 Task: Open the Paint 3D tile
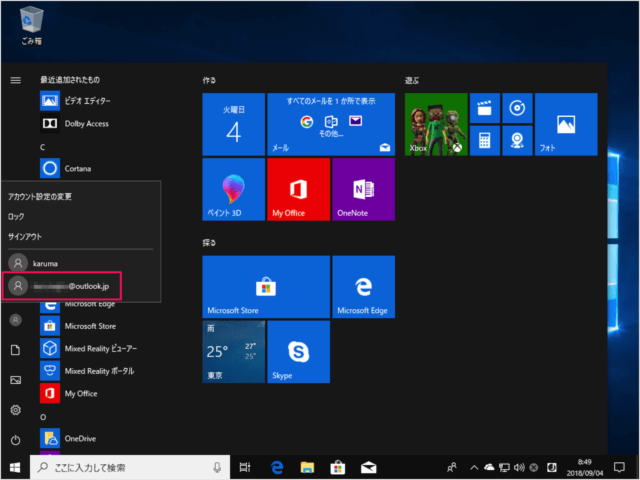click(x=233, y=189)
